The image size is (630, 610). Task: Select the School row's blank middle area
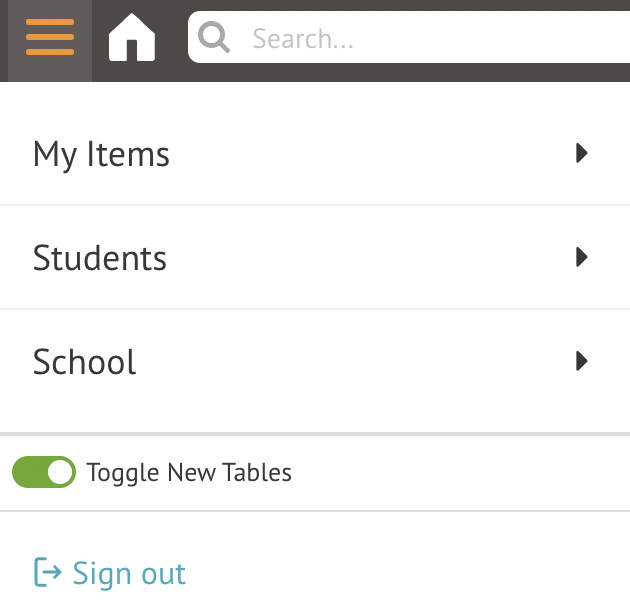click(x=354, y=361)
